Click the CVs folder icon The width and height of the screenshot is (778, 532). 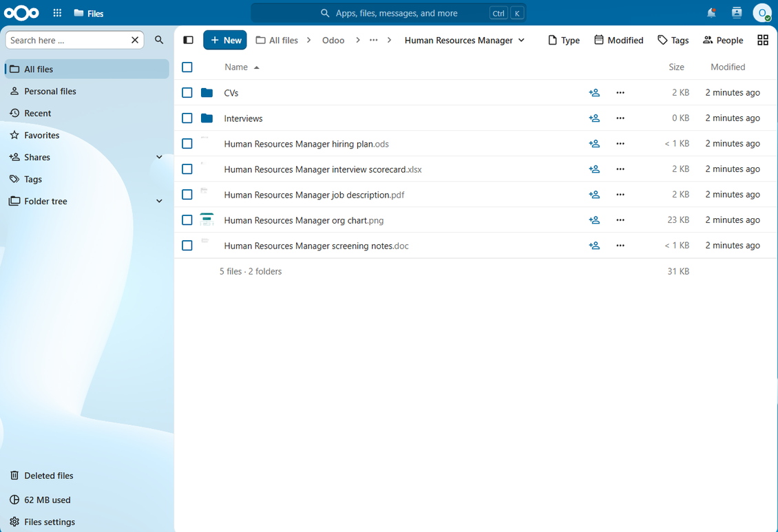pos(207,93)
